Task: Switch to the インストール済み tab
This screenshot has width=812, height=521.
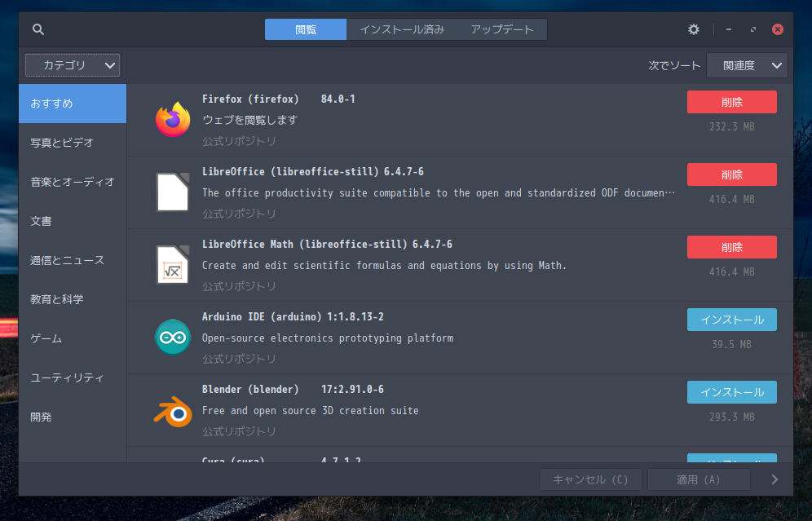Action: [x=402, y=29]
